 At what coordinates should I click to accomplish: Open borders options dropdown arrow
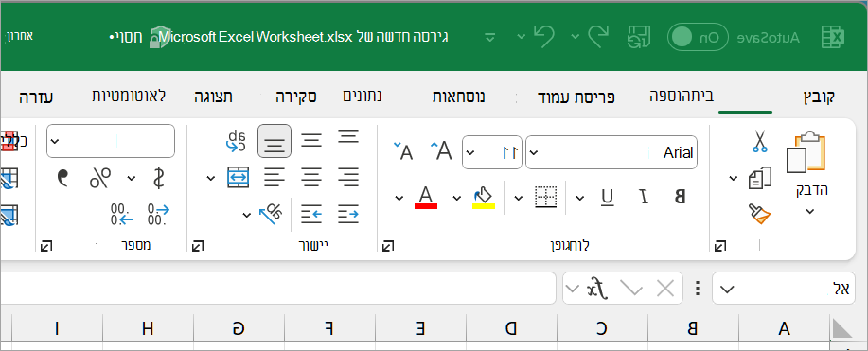(518, 197)
